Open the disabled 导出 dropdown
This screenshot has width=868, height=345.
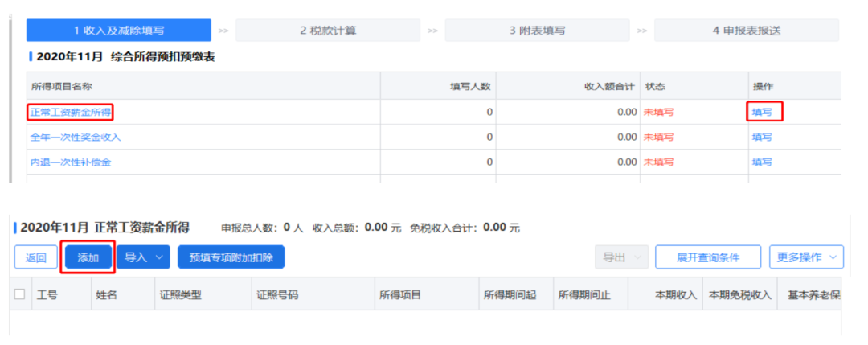point(621,257)
